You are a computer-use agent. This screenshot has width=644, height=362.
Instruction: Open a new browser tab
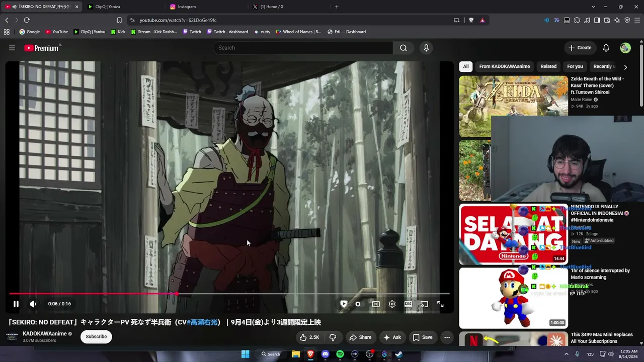(x=337, y=7)
